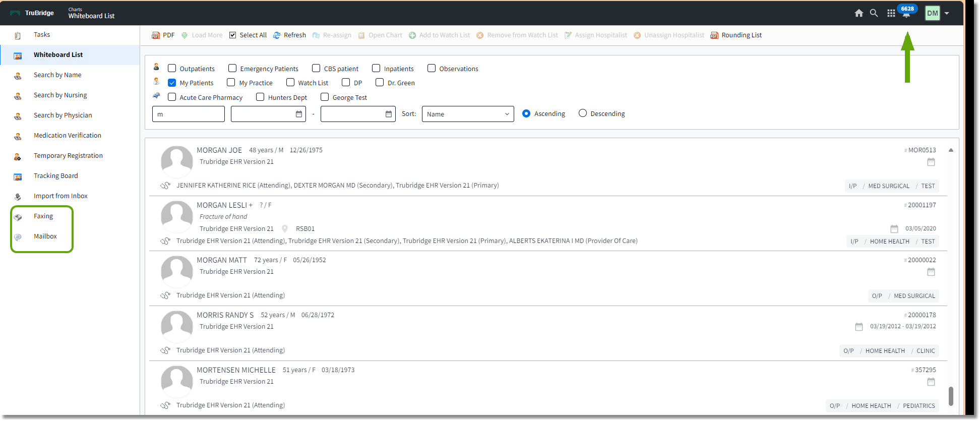The image size is (980, 421).
Task: Open the start date calendar picker
Action: [x=299, y=114]
